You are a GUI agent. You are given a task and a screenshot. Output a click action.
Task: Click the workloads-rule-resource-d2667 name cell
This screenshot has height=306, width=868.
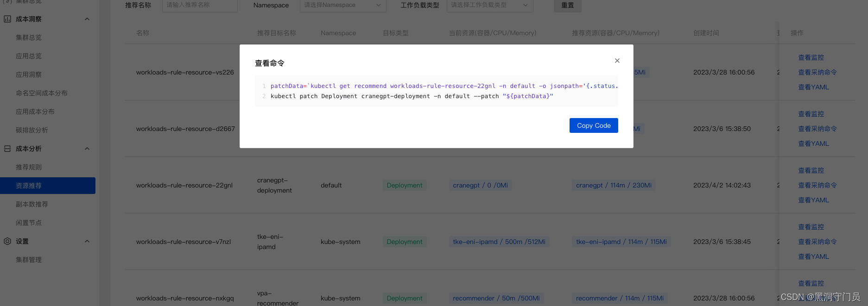[185, 129]
